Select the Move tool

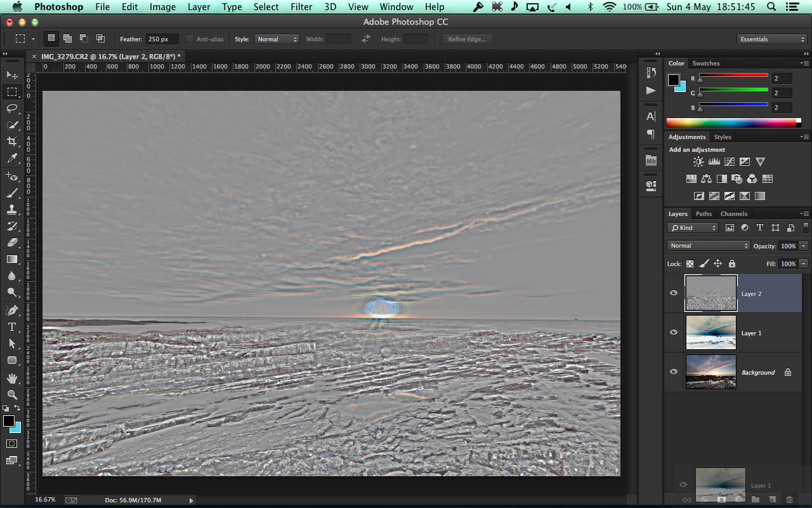[x=11, y=75]
